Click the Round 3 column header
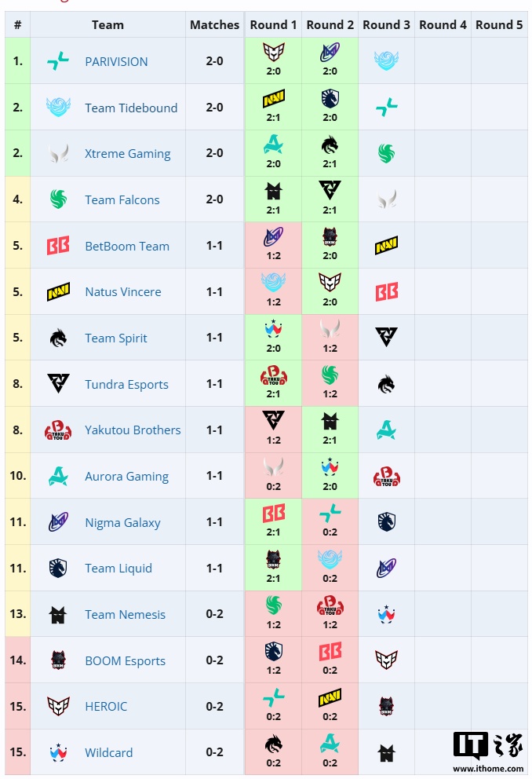 386,24
